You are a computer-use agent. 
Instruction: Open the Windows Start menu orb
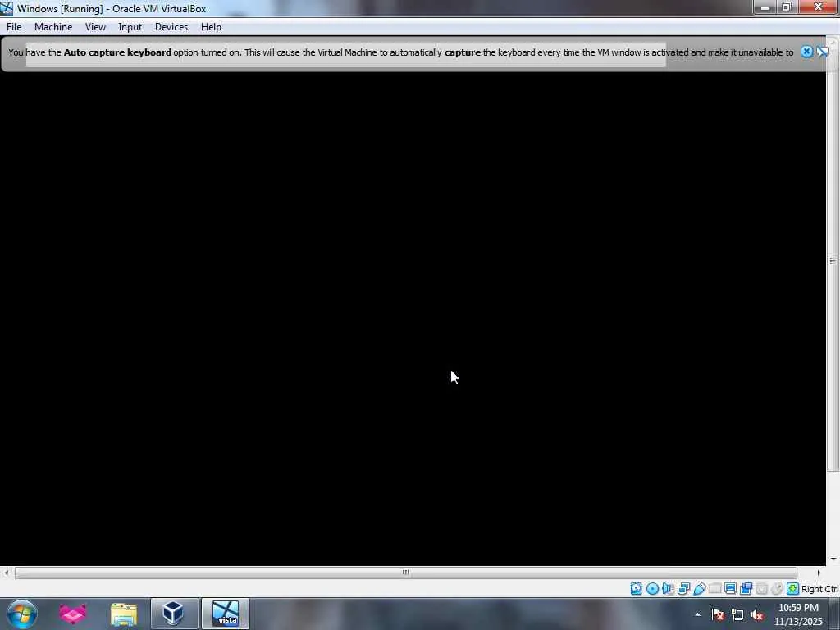(x=22, y=614)
